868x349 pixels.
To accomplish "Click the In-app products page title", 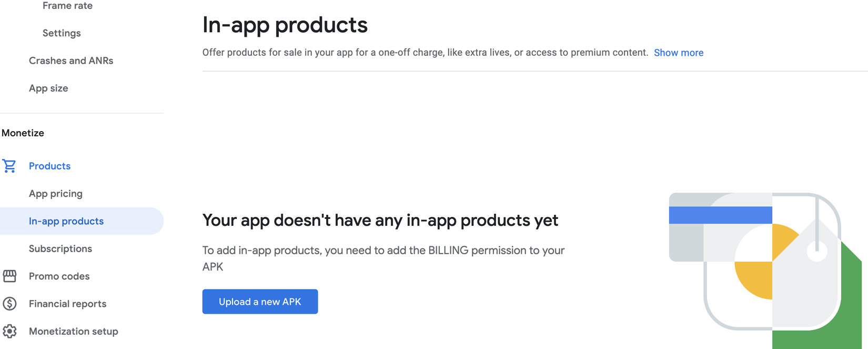I will click(285, 25).
